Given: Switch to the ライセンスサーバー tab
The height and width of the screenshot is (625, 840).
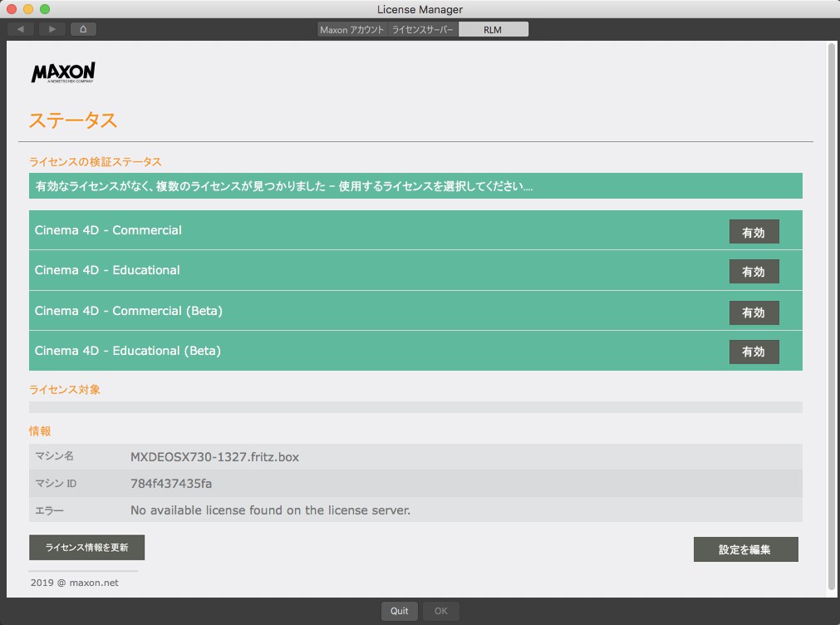Looking at the screenshot, I should tap(423, 29).
